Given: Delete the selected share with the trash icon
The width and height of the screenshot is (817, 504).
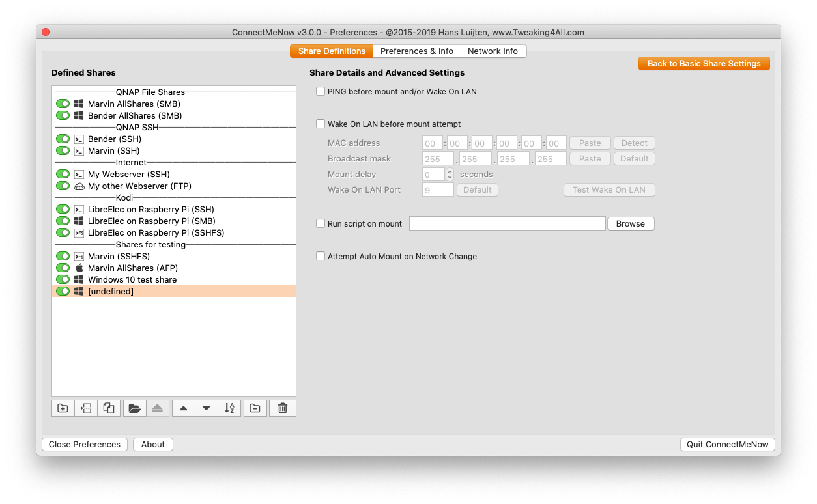Looking at the screenshot, I should point(283,408).
